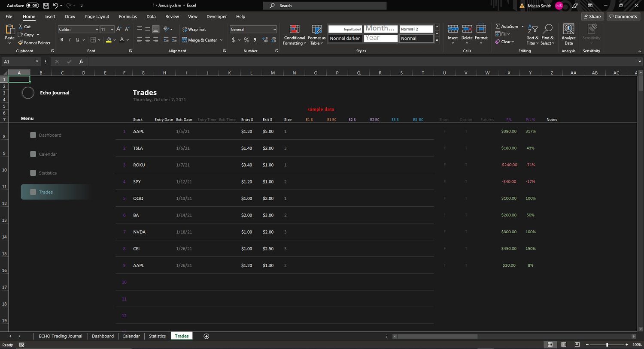Check the Dashboard menu checkbox
Image resolution: width=644 pixels, height=349 pixels.
pyautogui.click(x=33, y=135)
